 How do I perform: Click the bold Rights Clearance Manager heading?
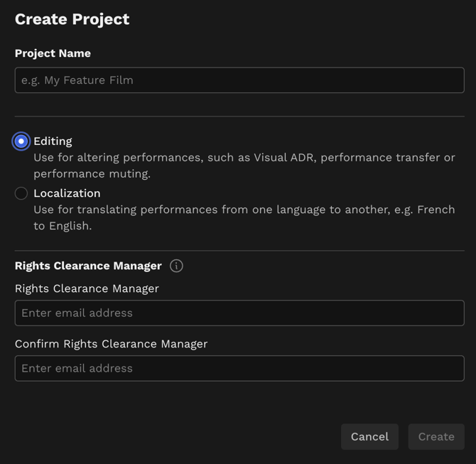(x=88, y=266)
